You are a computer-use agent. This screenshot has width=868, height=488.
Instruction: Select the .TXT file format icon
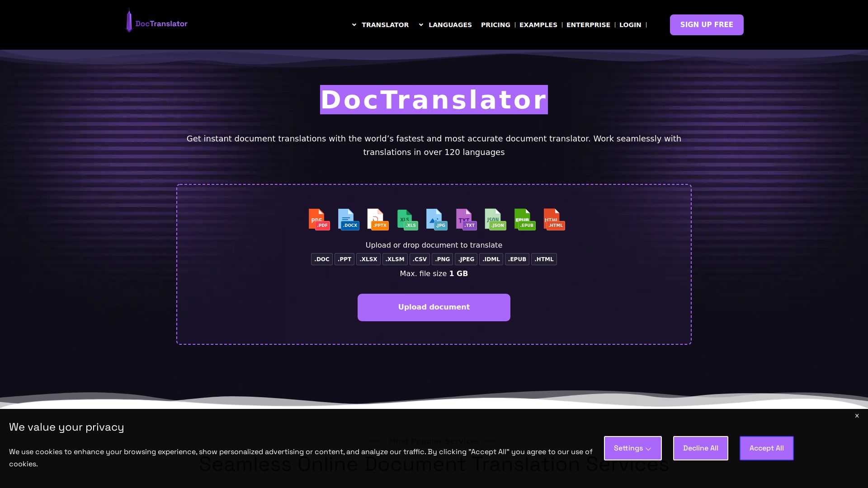466,220
